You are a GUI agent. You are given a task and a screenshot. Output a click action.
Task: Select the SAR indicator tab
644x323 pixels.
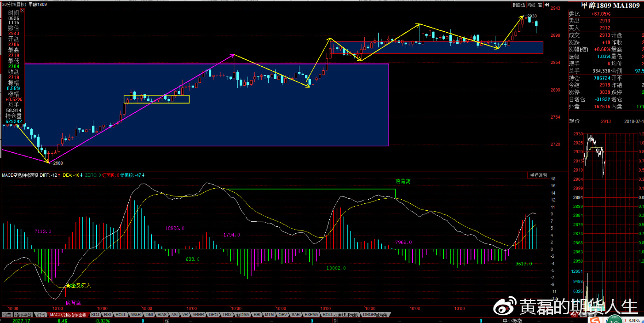[296, 315]
